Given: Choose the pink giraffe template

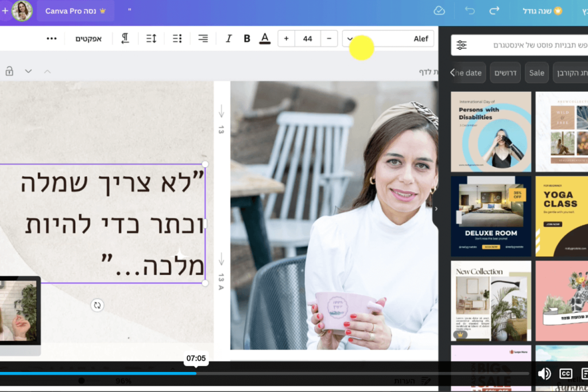Looking at the screenshot, I should (562, 301).
